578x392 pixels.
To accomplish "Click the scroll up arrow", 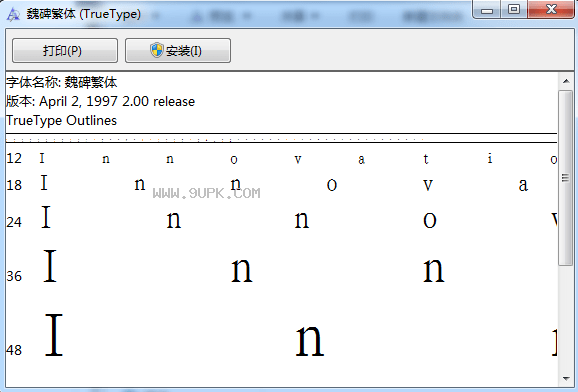I will click(566, 81).
